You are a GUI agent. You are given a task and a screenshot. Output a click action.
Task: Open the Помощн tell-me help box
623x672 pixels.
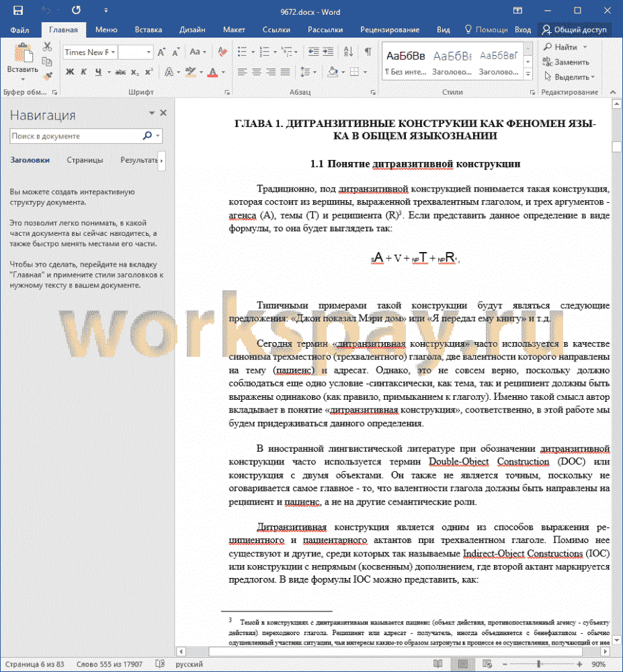487,30
